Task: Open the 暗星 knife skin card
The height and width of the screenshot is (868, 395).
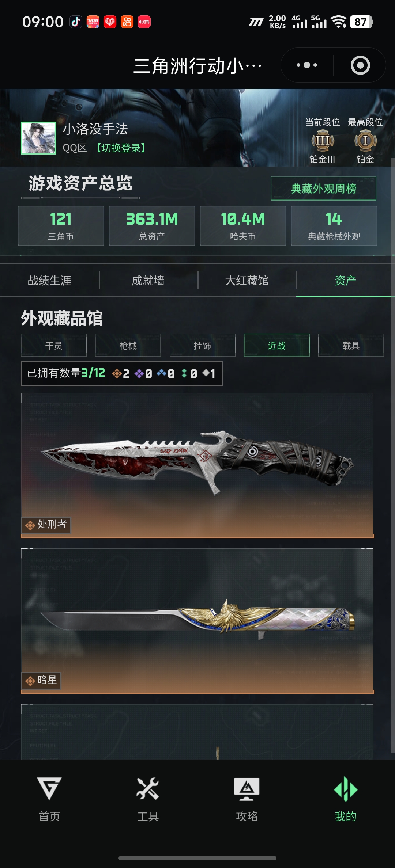Action: pos(197,621)
